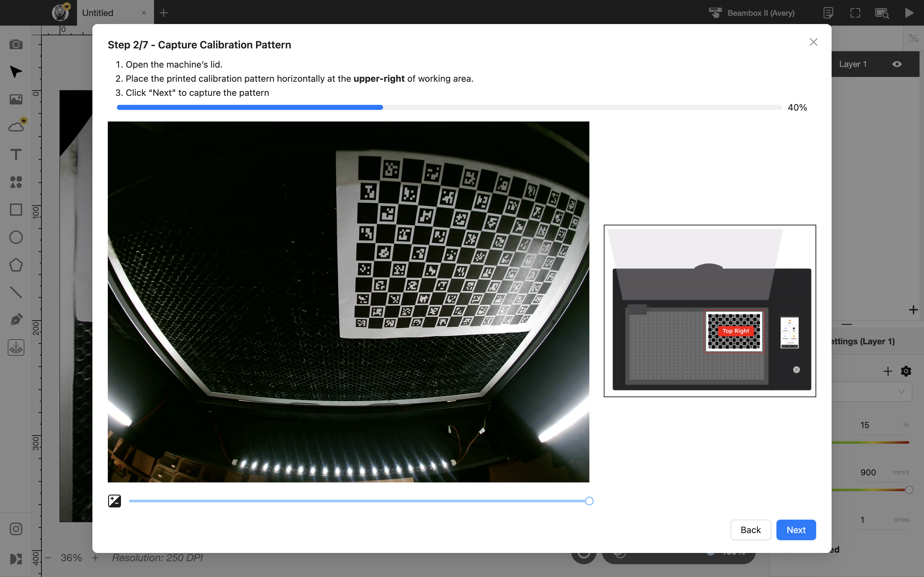The image size is (924, 577).
Task: Select the Rectangle shape tool
Action: pyautogui.click(x=16, y=210)
